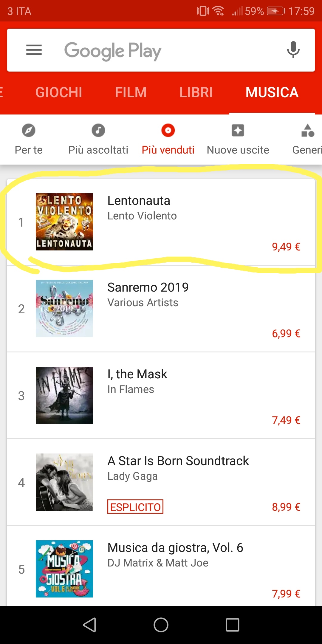Tap the Per te compass icon
The image size is (322, 644).
(29, 131)
